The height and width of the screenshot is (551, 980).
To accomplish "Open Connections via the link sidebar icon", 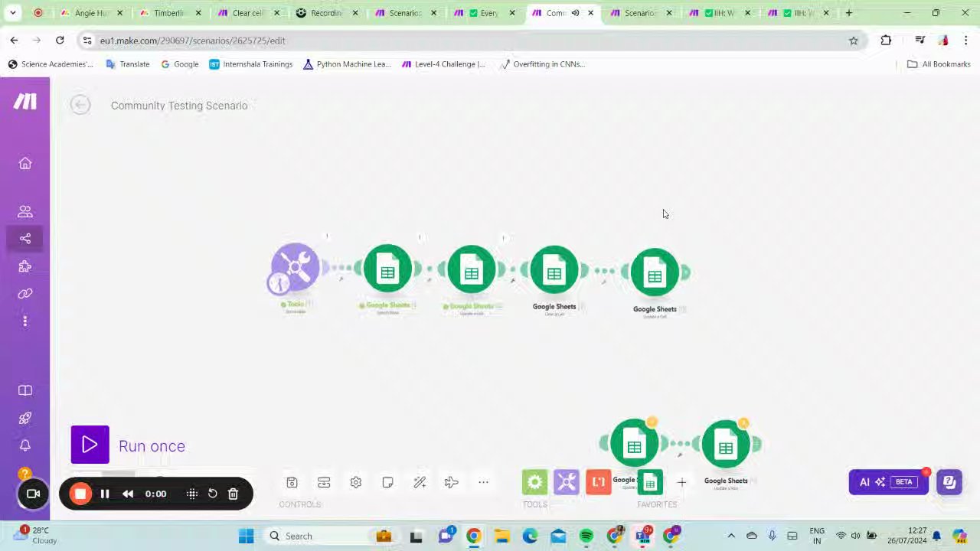I will pyautogui.click(x=25, y=294).
